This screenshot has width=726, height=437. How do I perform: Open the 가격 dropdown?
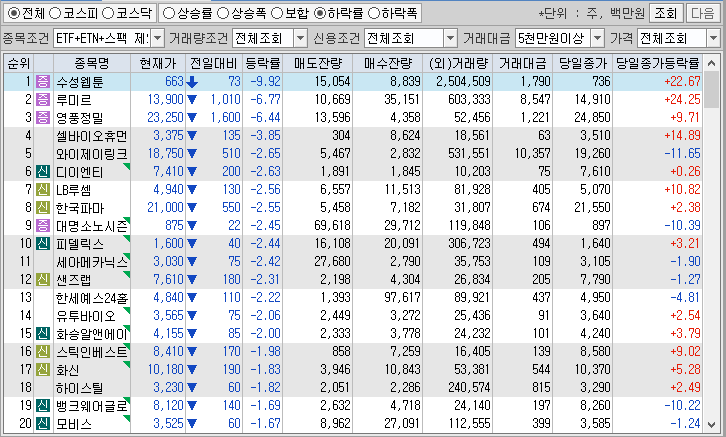[713, 38]
